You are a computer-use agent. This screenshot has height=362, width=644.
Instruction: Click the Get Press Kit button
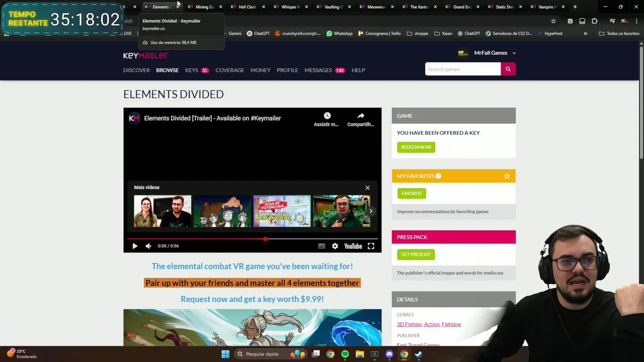(x=416, y=254)
